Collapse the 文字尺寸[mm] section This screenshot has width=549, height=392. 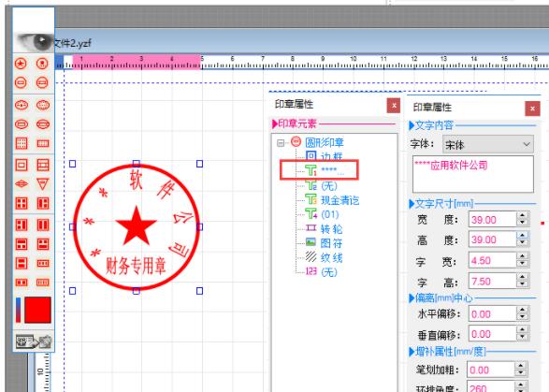click(x=412, y=204)
